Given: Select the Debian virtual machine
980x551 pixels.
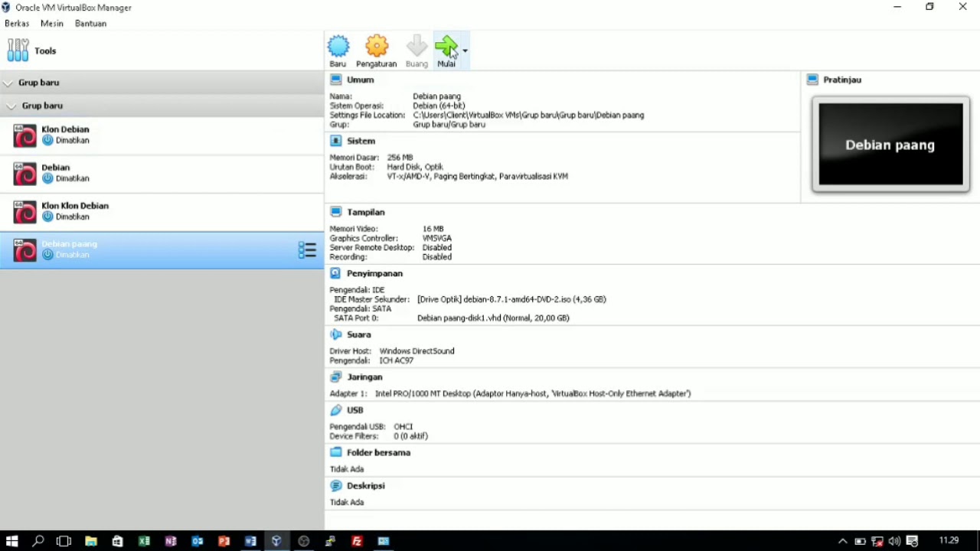Looking at the screenshot, I should click(162, 174).
